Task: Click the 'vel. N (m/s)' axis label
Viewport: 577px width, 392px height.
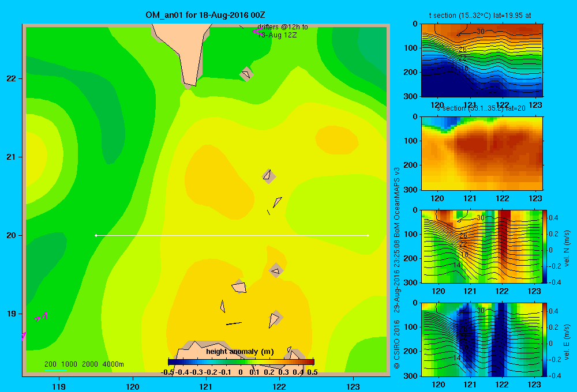Action: 567,248
